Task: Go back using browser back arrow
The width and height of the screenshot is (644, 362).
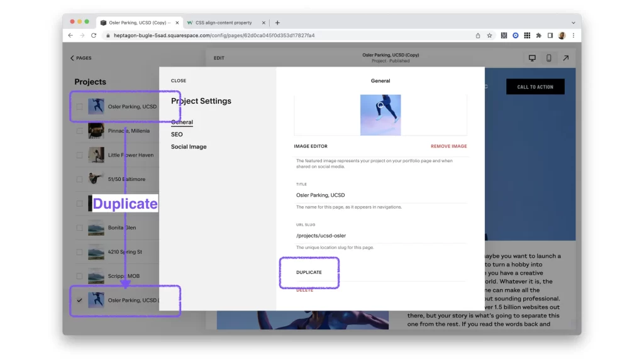Action: [x=70, y=35]
